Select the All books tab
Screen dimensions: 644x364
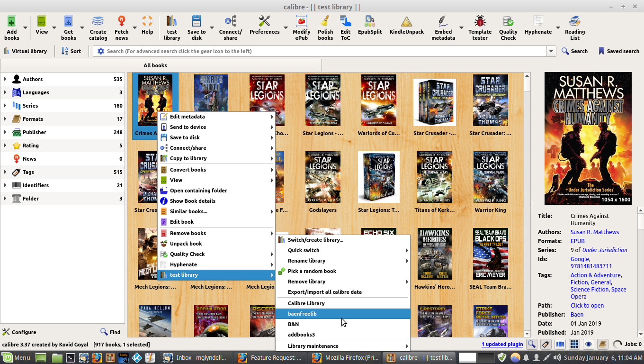[x=161, y=65]
